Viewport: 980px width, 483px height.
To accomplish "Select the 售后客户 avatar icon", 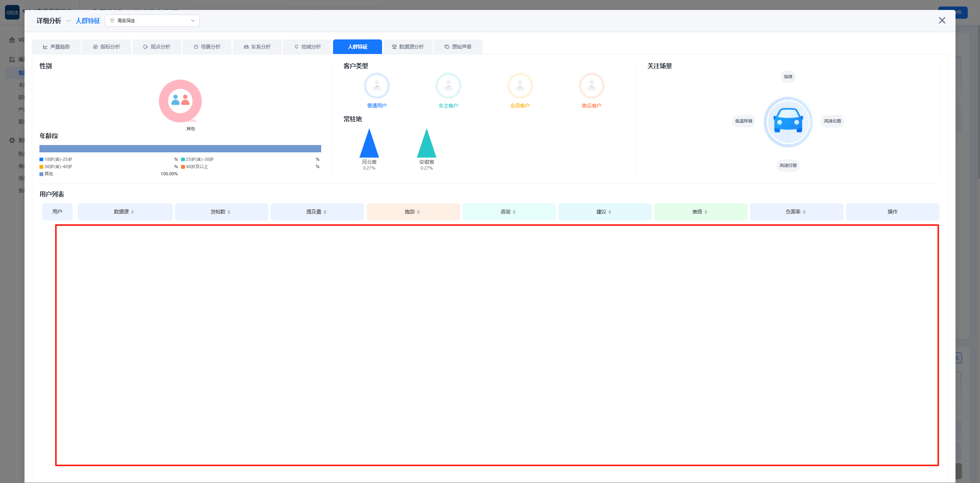I will point(591,86).
